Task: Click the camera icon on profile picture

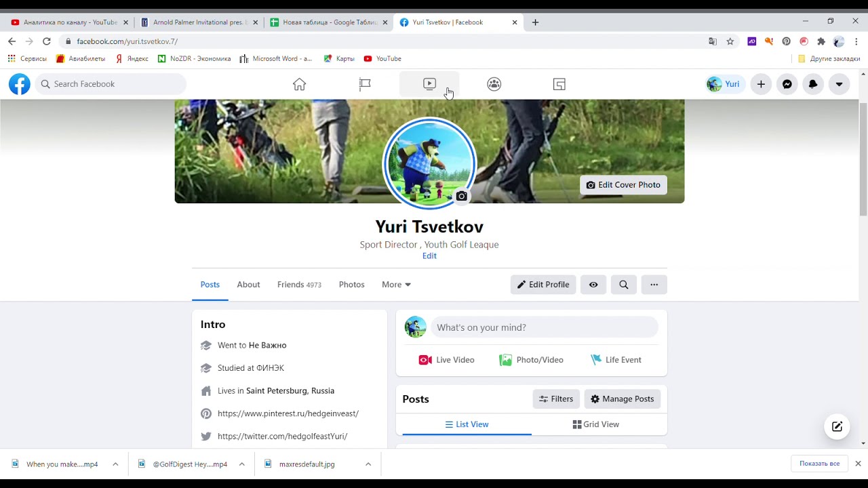Action: pyautogui.click(x=462, y=197)
